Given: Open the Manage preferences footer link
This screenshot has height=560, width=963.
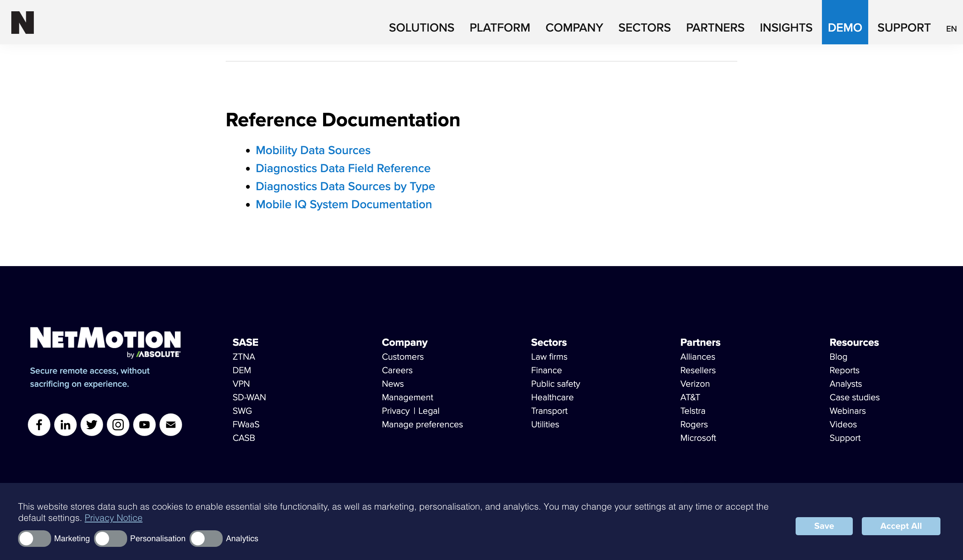Looking at the screenshot, I should 422,424.
